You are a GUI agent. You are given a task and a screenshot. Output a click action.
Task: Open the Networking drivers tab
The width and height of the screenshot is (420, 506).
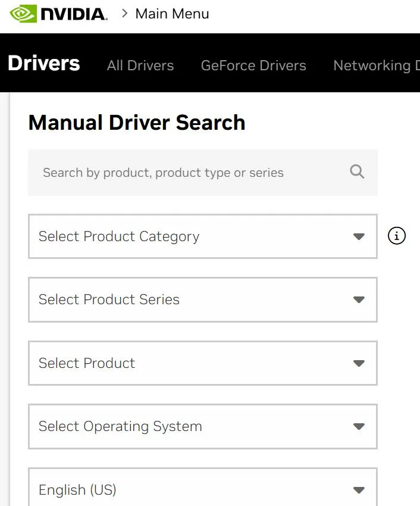(x=374, y=65)
